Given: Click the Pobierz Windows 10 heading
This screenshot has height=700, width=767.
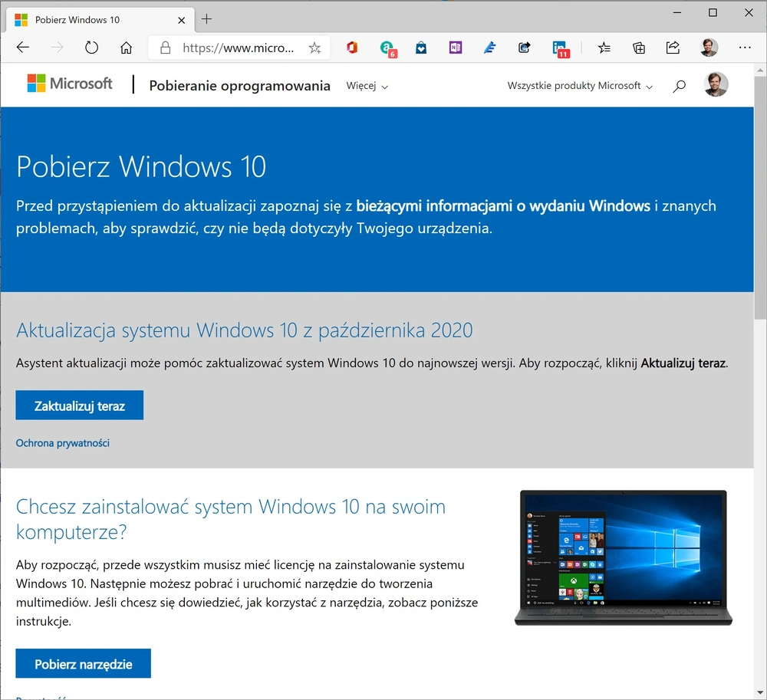Looking at the screenshot, I should (141, 166).
